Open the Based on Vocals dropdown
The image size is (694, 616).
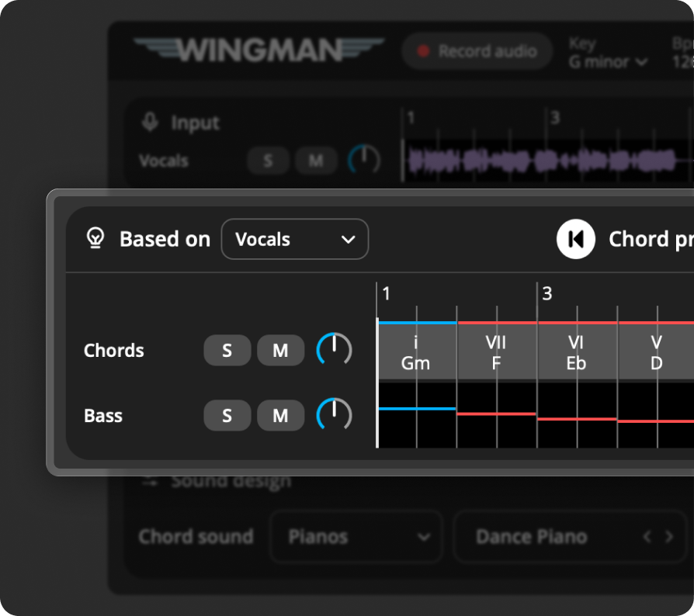tap(294, 239)
